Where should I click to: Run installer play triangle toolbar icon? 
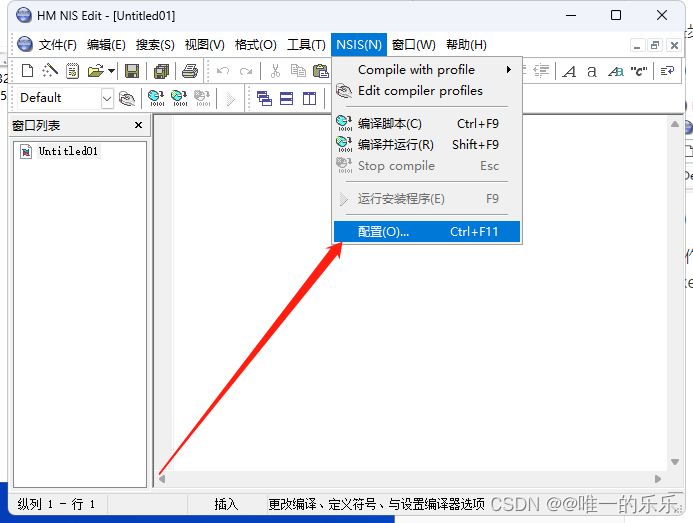coord(230,99)
